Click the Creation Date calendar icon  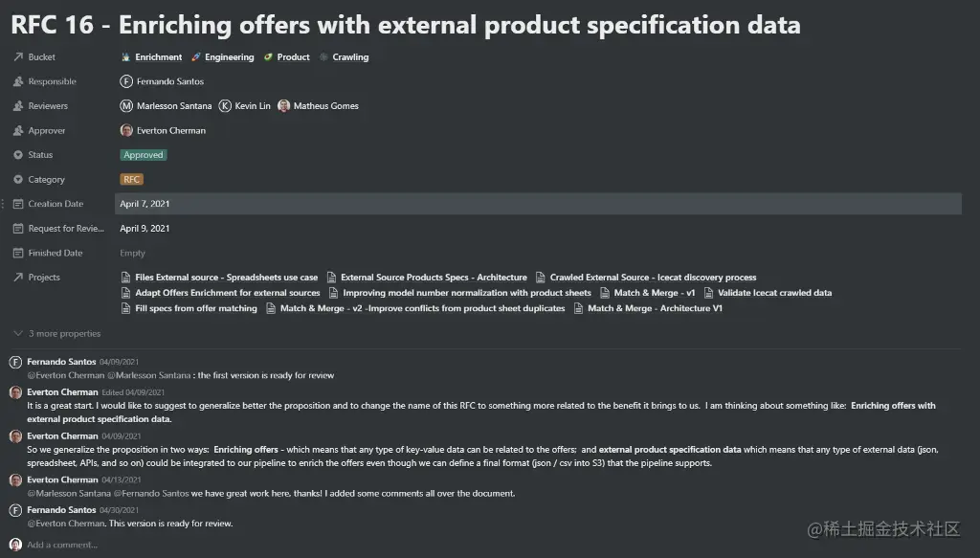coord(18,204)
